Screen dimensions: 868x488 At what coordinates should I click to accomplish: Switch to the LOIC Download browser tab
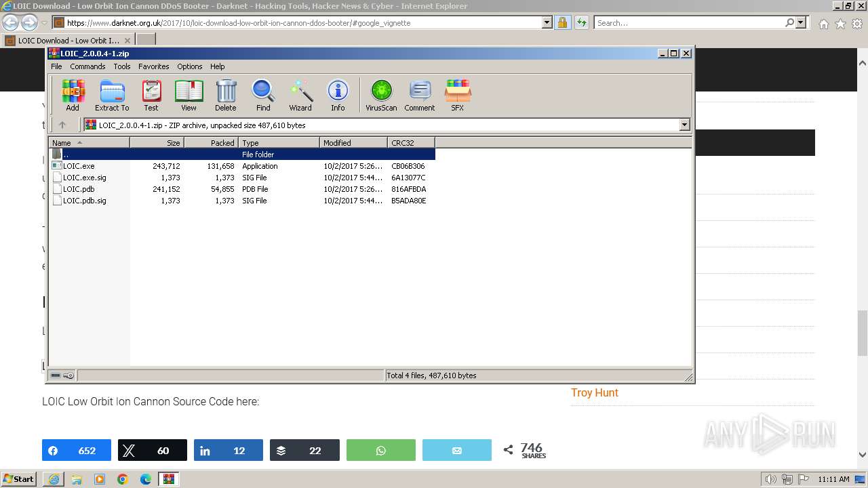click(x=68, y=40)
